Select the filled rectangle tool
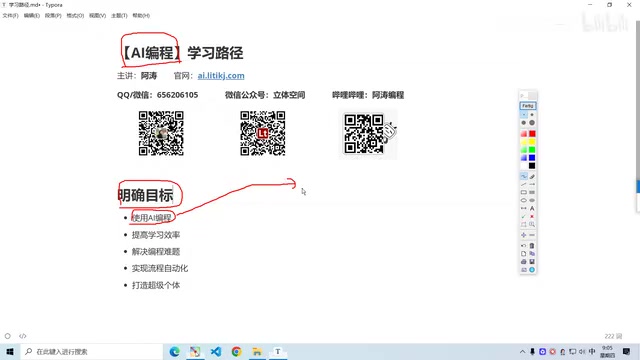 pyautogui.click(x=532, y=192)
